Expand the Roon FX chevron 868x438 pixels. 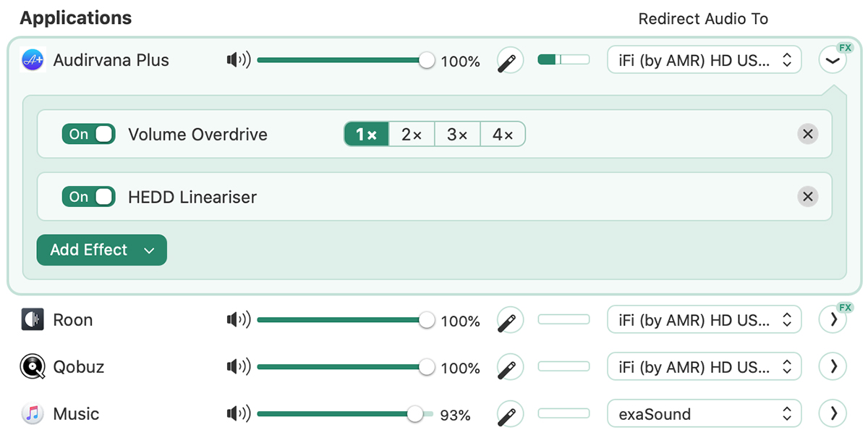point(833,320)
